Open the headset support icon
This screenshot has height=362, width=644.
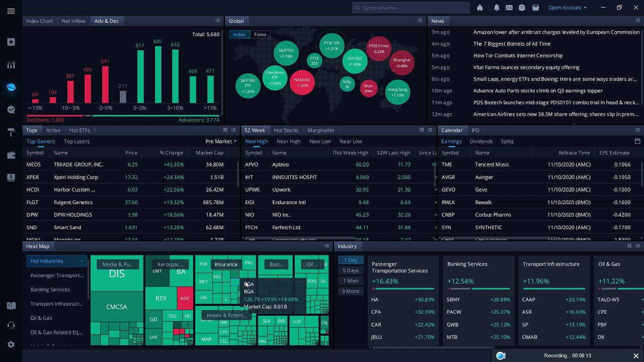[11, 325]
